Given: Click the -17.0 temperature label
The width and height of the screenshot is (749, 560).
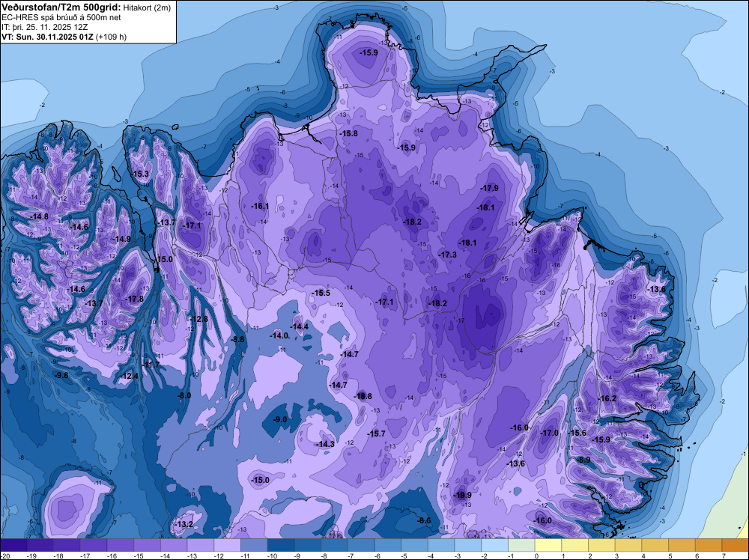Looking at the screenshot, I should pos(549,433).
